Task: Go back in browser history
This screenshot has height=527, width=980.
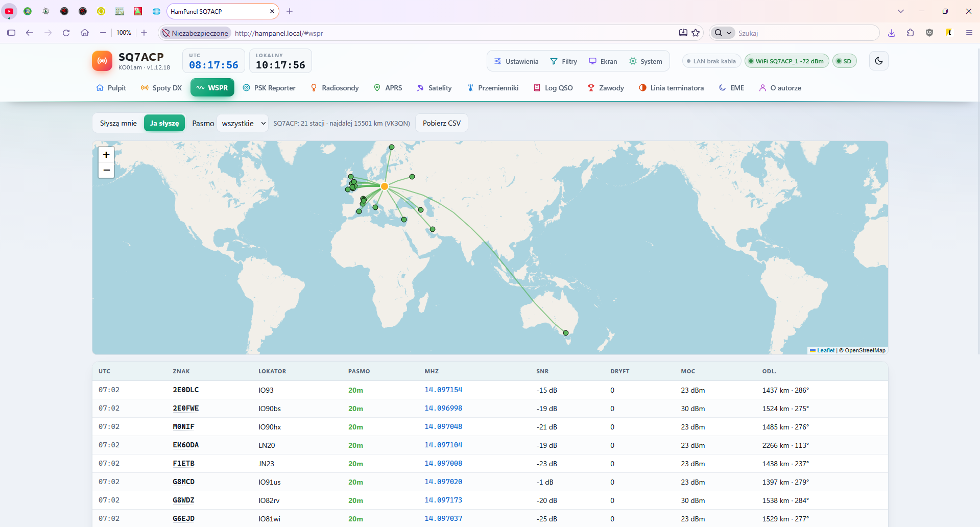Action: point(30,33)
